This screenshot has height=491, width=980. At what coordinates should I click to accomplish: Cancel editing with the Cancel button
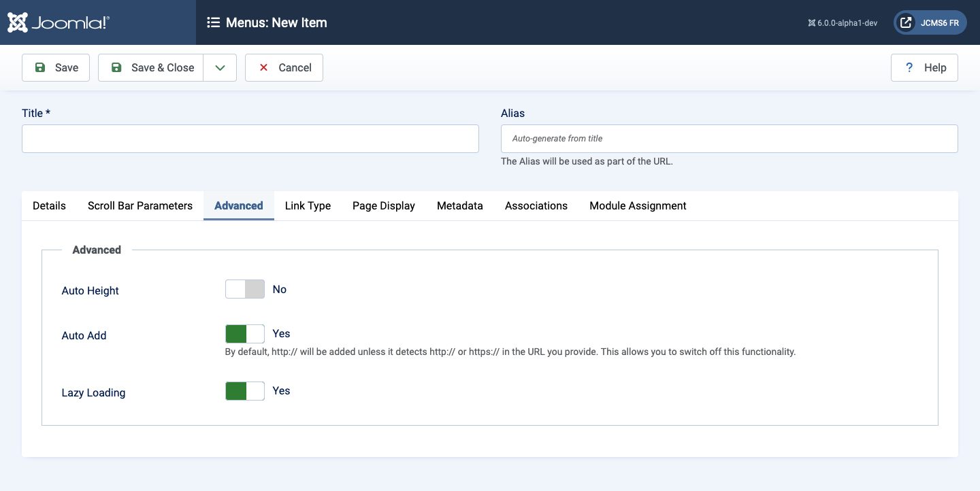click(284, 67)
